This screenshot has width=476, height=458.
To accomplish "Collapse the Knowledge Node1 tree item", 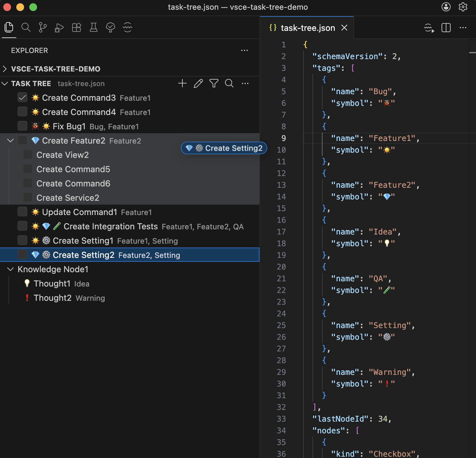I will pos(10,269).
